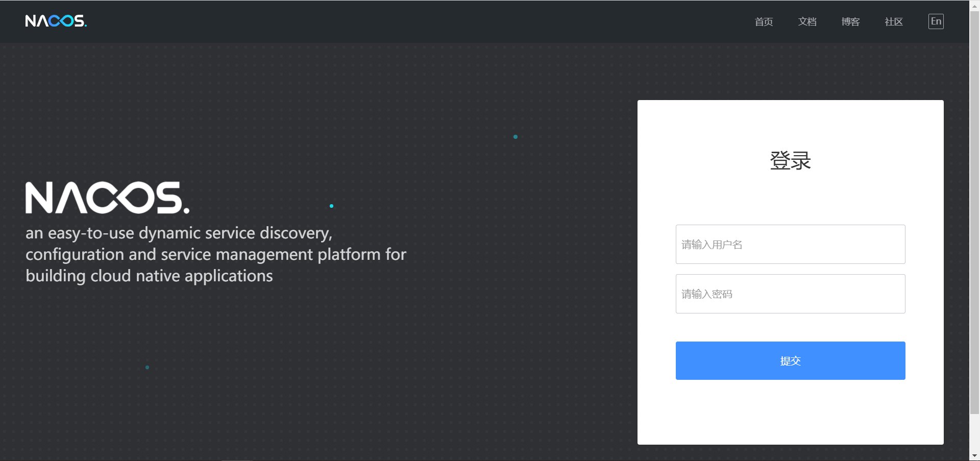Click inside the white login card panel
Screen dimensions: 980x461
[790, 419]
